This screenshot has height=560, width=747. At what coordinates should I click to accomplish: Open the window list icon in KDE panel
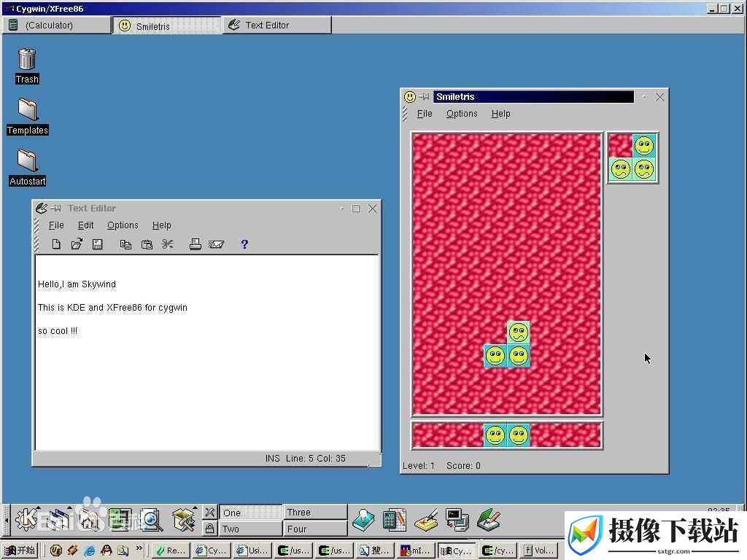58,519
